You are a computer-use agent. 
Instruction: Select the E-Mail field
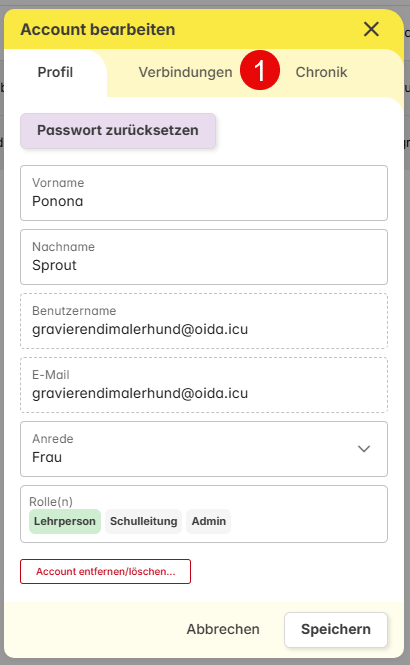(x=204, y=385)
